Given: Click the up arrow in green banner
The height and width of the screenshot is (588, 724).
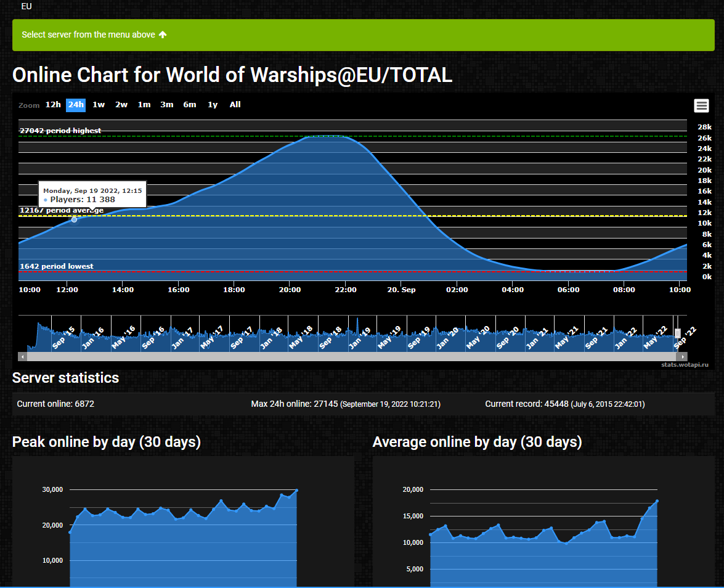Looking at the screenshot, I should [163, 35].
